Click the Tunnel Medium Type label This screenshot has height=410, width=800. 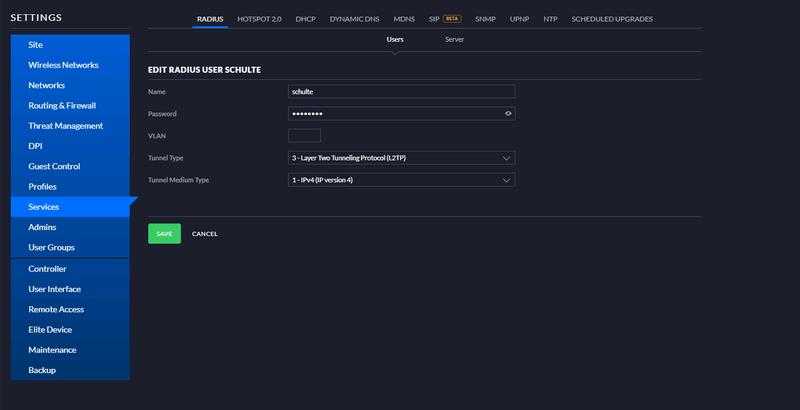pyautogui.click(x=179, y=180)
